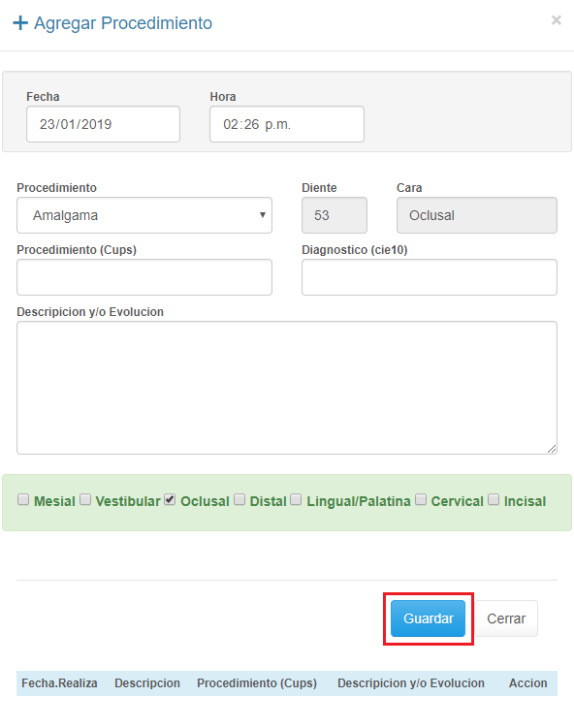
Task: Click the textarea resize handle corner
Action: point(552,449)
